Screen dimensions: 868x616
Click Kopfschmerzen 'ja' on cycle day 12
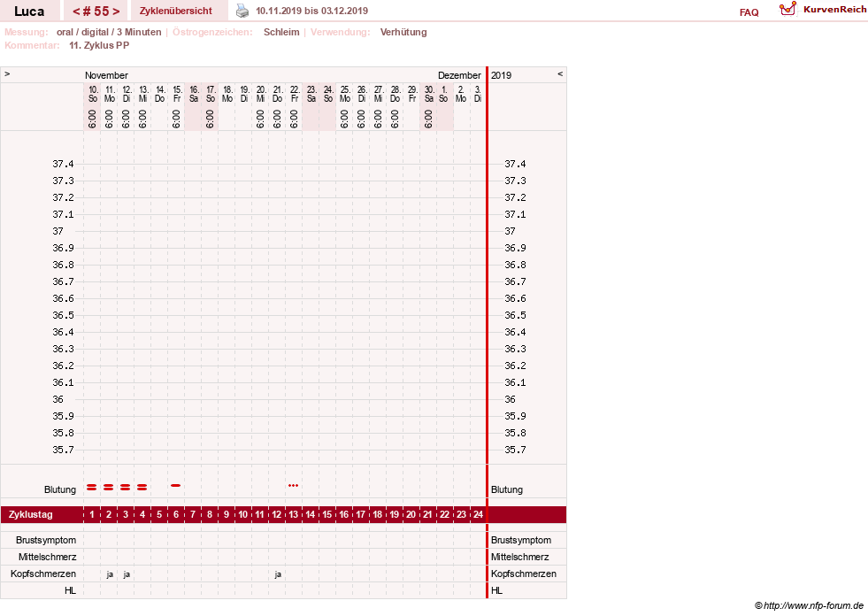pyautogui.click(x=278, y=574)
